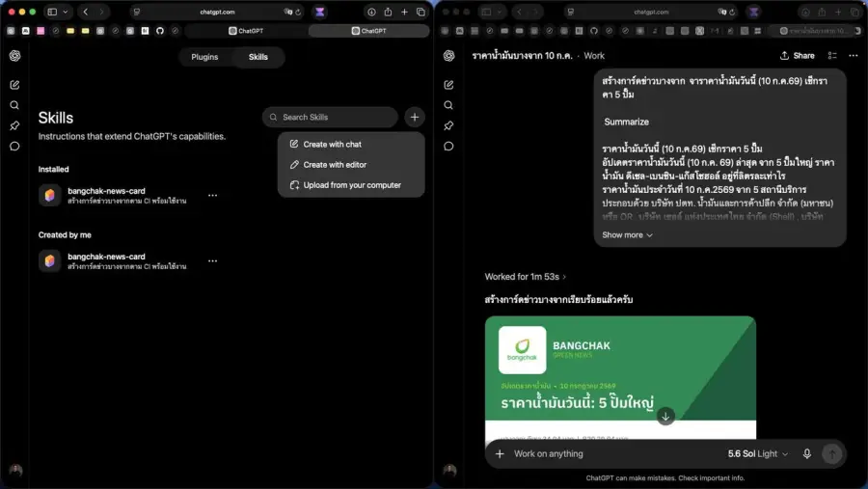The width and height of the screenshot is (868, 489).
Task: Open profile avatar in right window
Action: point(449,471)
